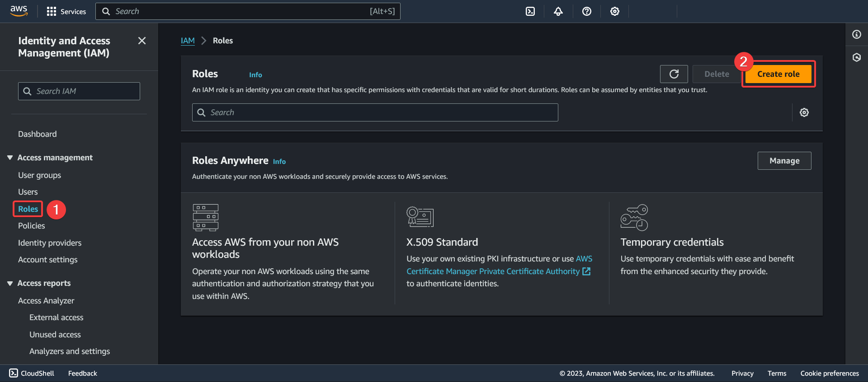Refresh the roles list
Viewport: 868px width, 382px height.
click(x=674, y=74)
